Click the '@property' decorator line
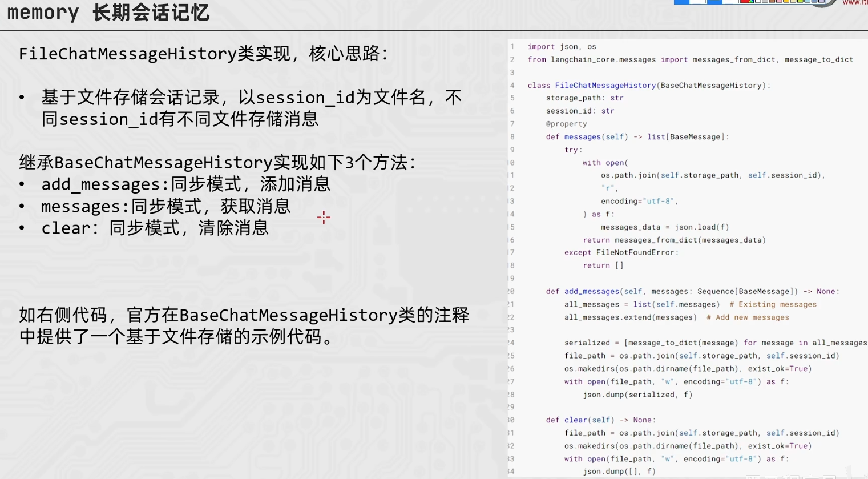 (x=566, y=124)
